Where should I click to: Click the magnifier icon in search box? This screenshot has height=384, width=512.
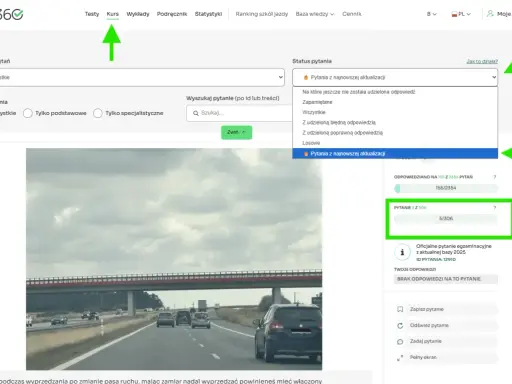coord(196,113)
